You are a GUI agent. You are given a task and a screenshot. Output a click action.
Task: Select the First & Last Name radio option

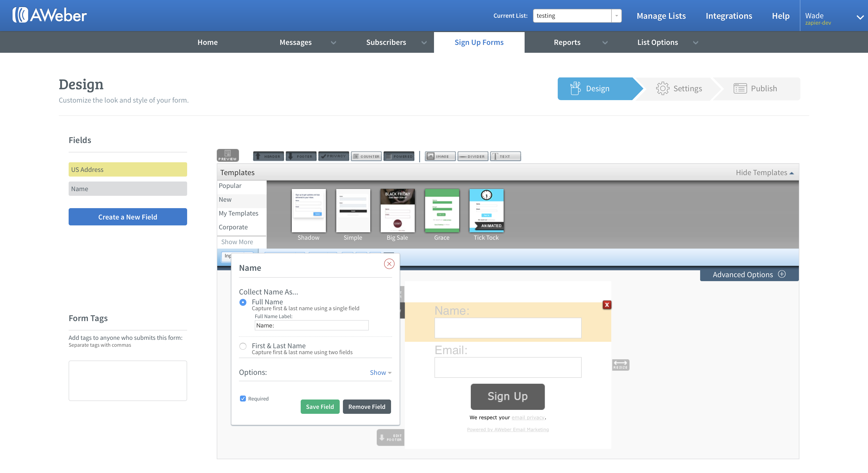click(243, 346)
